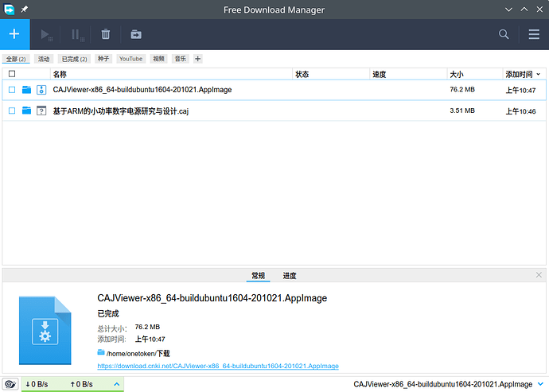Sort by 添加时间 column header

(x=523, y=74)
